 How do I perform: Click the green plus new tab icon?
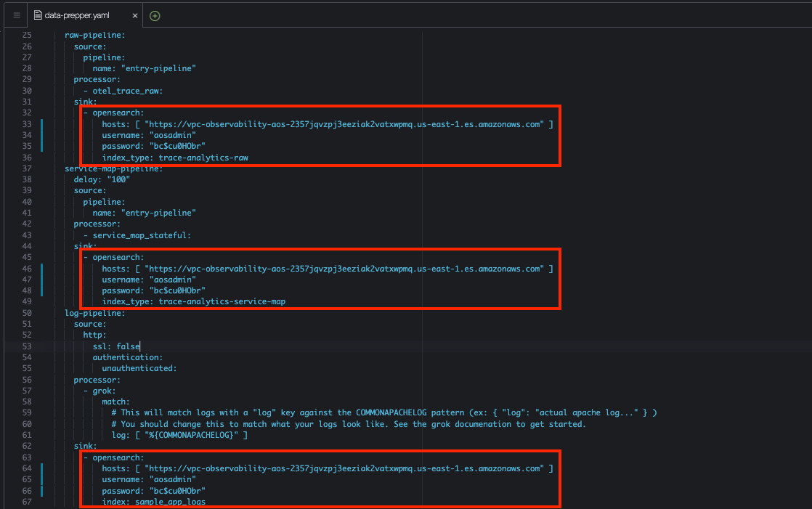click(154, 16)
